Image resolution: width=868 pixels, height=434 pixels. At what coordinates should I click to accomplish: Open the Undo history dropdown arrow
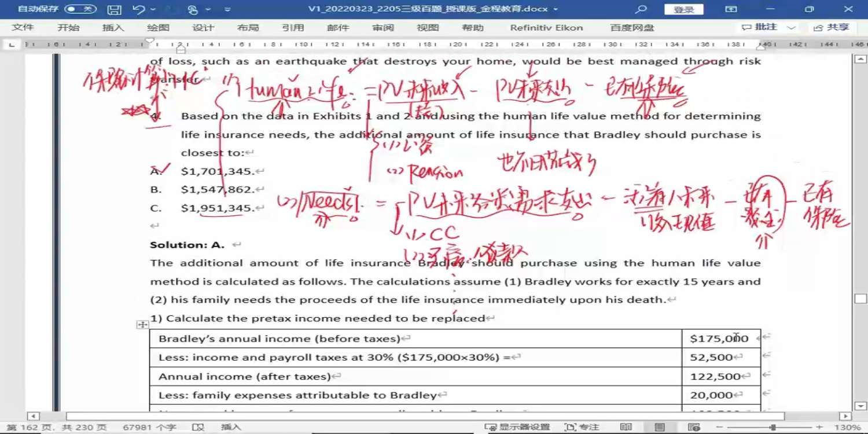pos(153,9)
